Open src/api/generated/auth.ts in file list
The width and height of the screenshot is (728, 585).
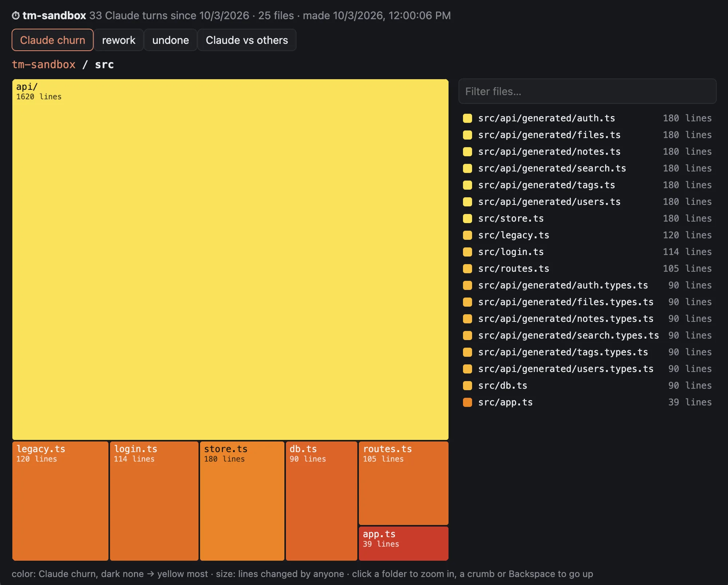click(x=587, y=118)
